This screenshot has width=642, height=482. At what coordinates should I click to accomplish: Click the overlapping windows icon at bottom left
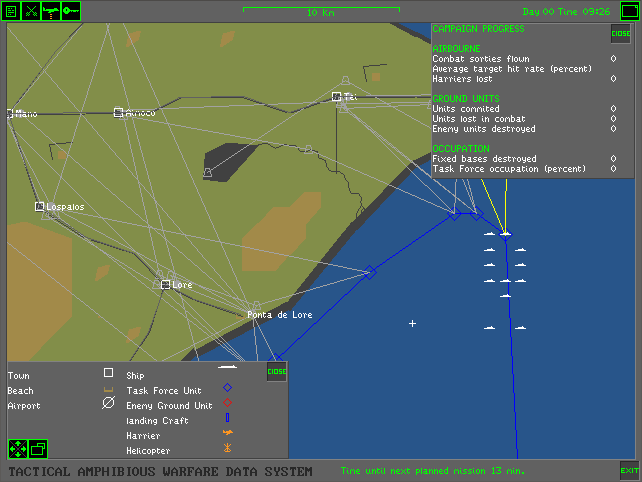point(38,448)
